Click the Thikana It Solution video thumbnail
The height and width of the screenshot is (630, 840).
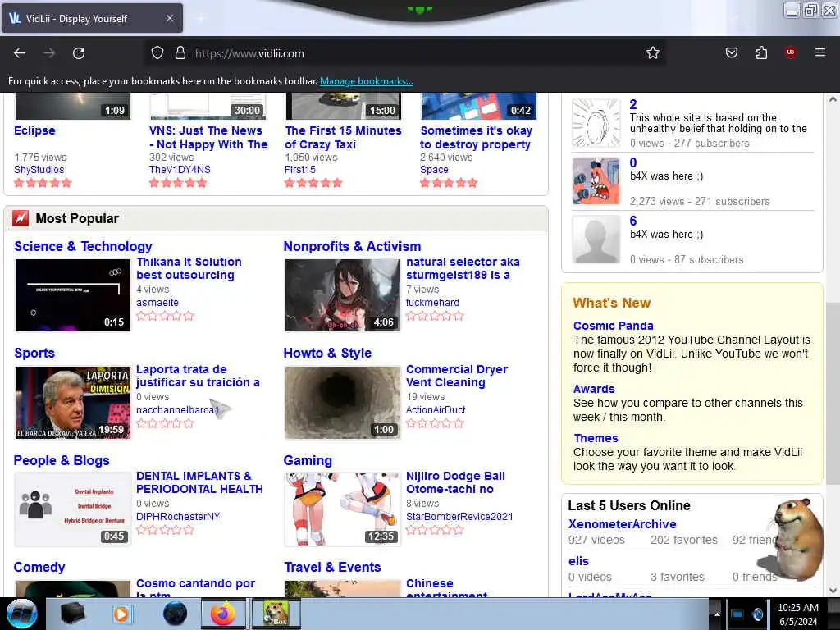click(x=73, y=295)
